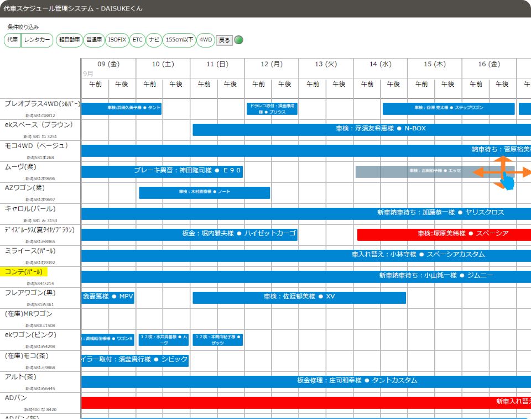Click plate number 新潟 581 ね 3251
The width and height of the screenshot is (531, 420).
(x=40, y=136)
